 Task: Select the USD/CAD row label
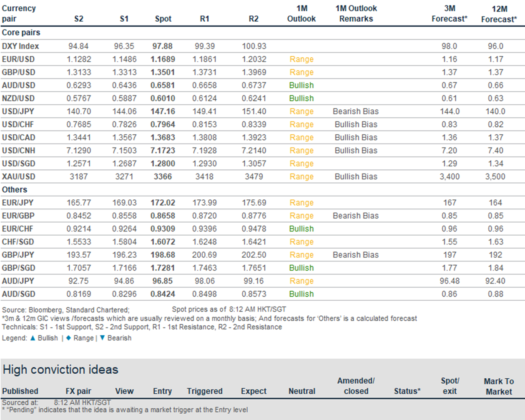coord(19,137)
